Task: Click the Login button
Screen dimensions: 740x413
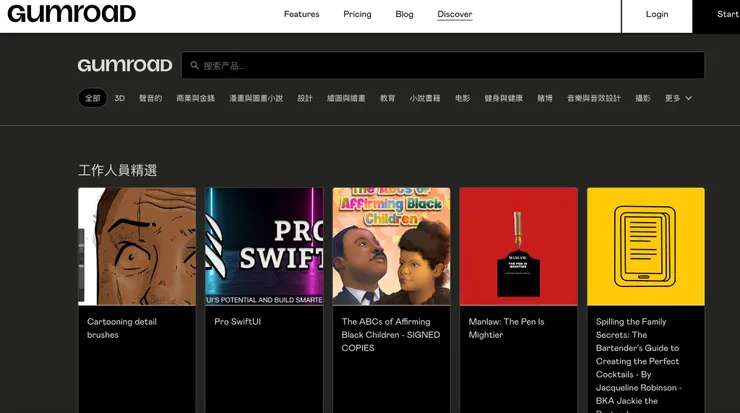Action: click(x=657, y=16)
